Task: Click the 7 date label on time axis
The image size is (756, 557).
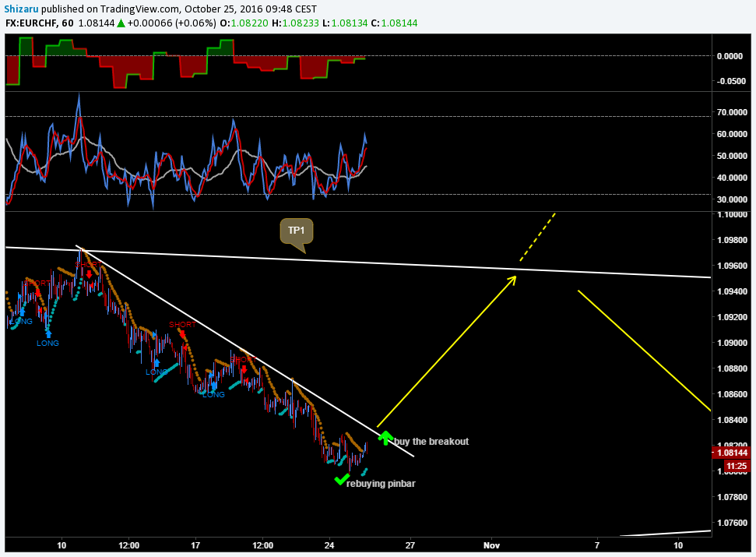Action: [597, 545]
